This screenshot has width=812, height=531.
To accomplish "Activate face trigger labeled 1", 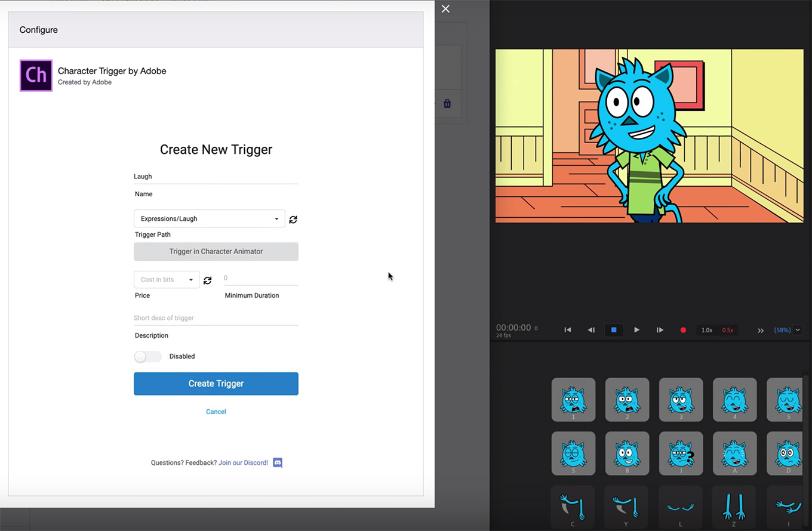I will coord(573,400).
